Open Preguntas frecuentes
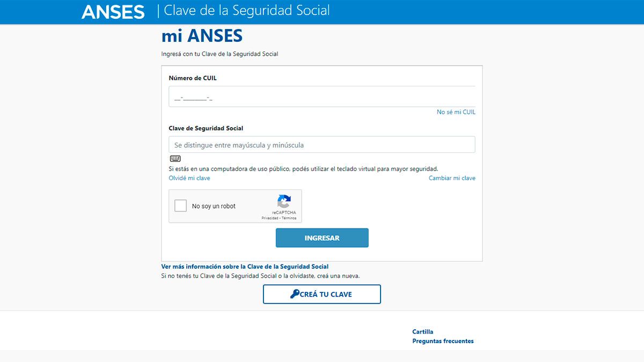Screen dimensions: 644x362 [x=443, y=341]
